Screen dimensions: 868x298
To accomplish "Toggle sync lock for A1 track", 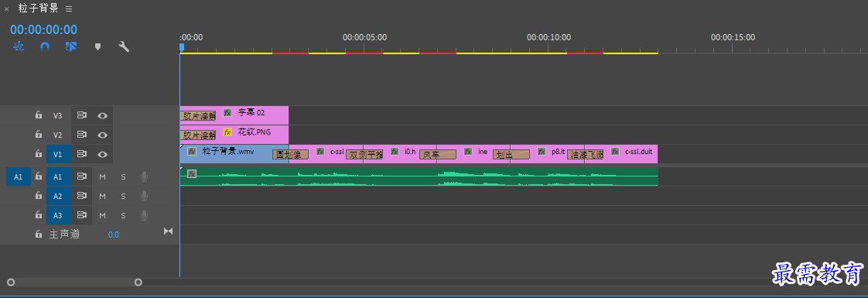I will (x=81, y=176).
